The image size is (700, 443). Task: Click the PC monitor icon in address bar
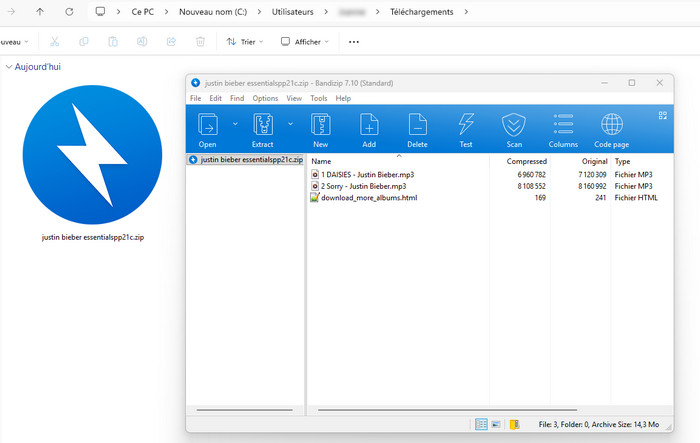tap(100, 12)
